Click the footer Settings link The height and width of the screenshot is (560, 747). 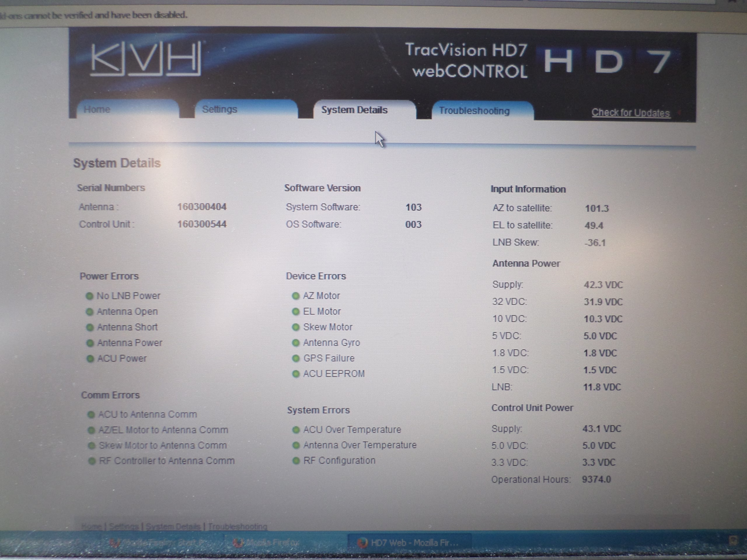(x=124, y=526)
